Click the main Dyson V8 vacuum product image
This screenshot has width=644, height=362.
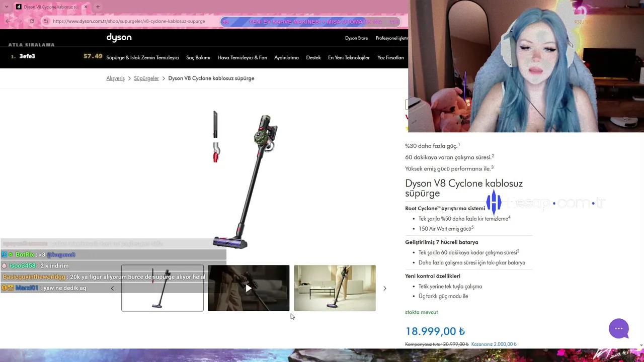pos(247,181)
